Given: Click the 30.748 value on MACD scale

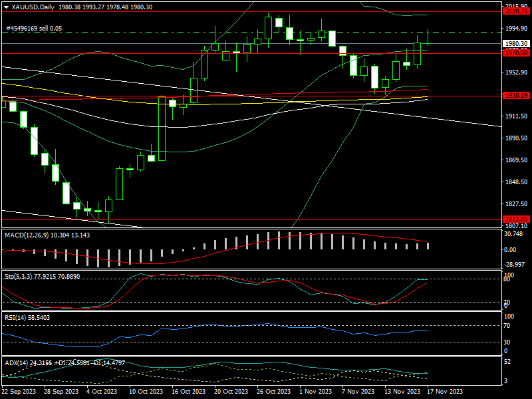Looking at the screenshot, I should coord(515,234).
